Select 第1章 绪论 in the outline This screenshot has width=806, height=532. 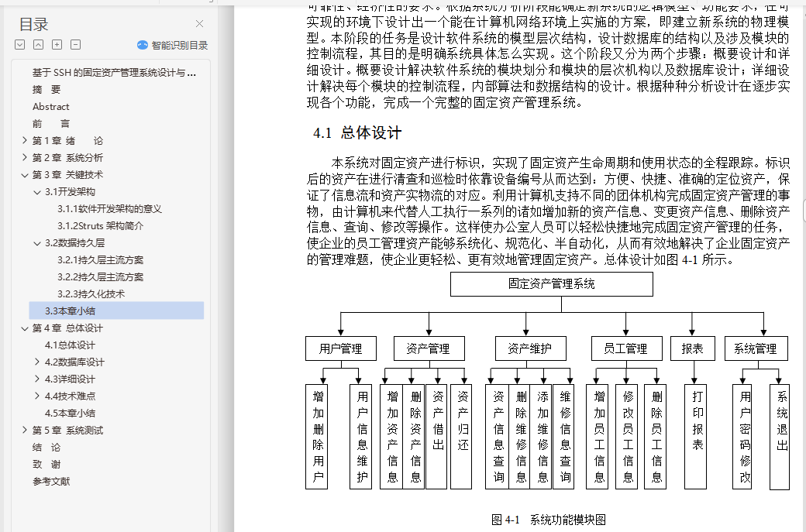coord(67,140)
